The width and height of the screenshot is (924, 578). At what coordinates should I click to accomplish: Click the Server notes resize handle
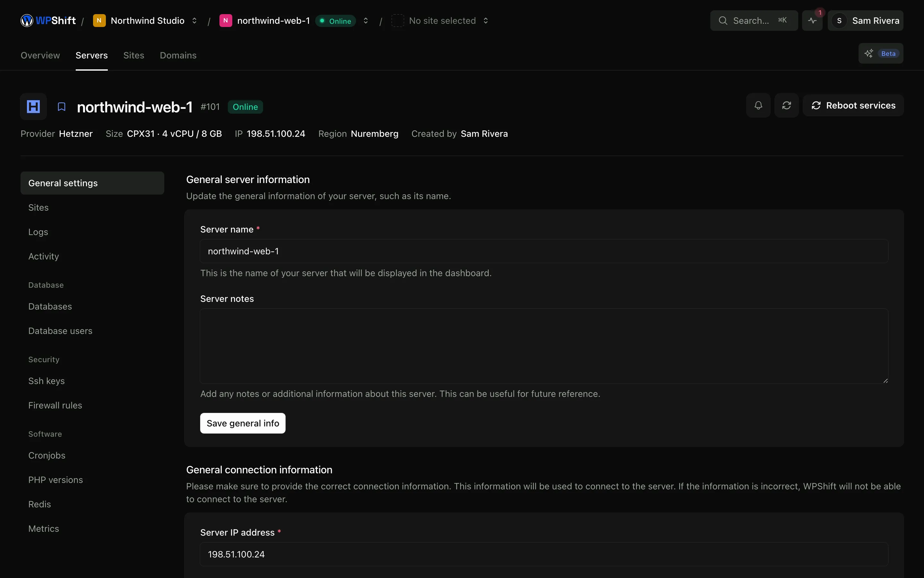pos(885,381)
